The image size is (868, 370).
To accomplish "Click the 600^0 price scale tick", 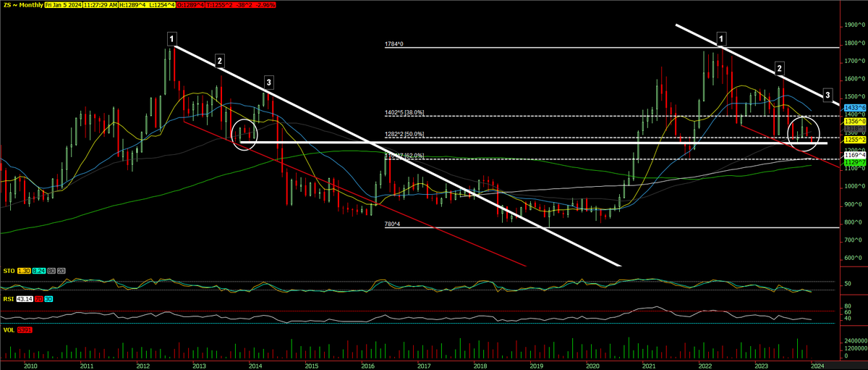I will point(855,258).
